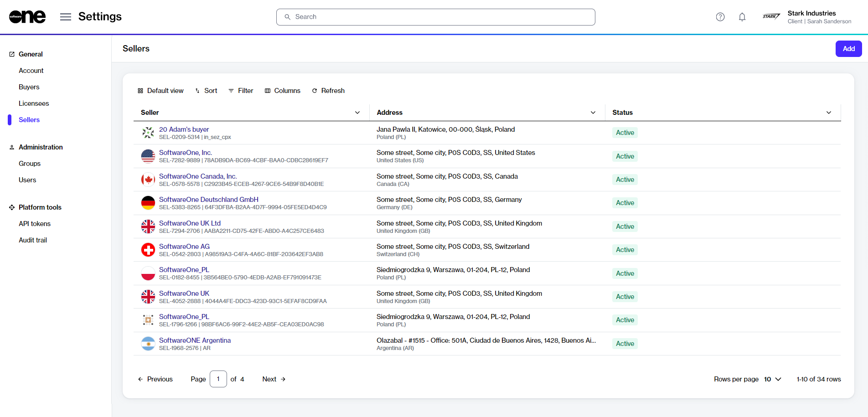Open the notifications bell

point(742,17)
